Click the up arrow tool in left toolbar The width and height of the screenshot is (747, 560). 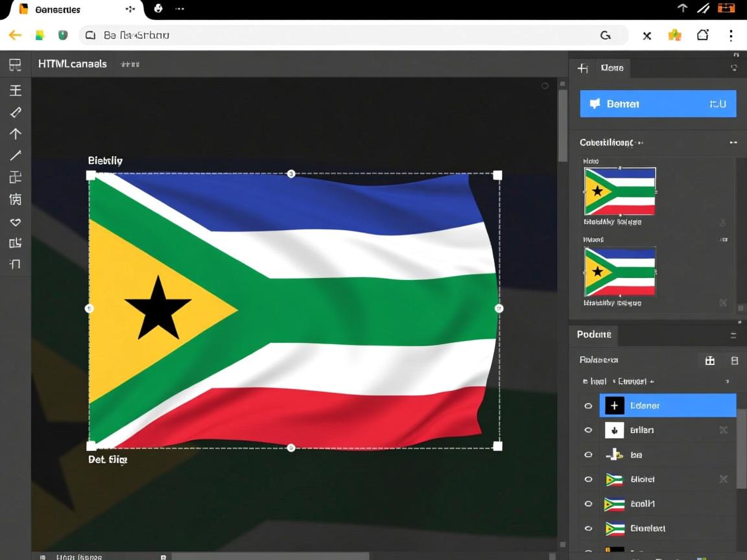point(16,134)
